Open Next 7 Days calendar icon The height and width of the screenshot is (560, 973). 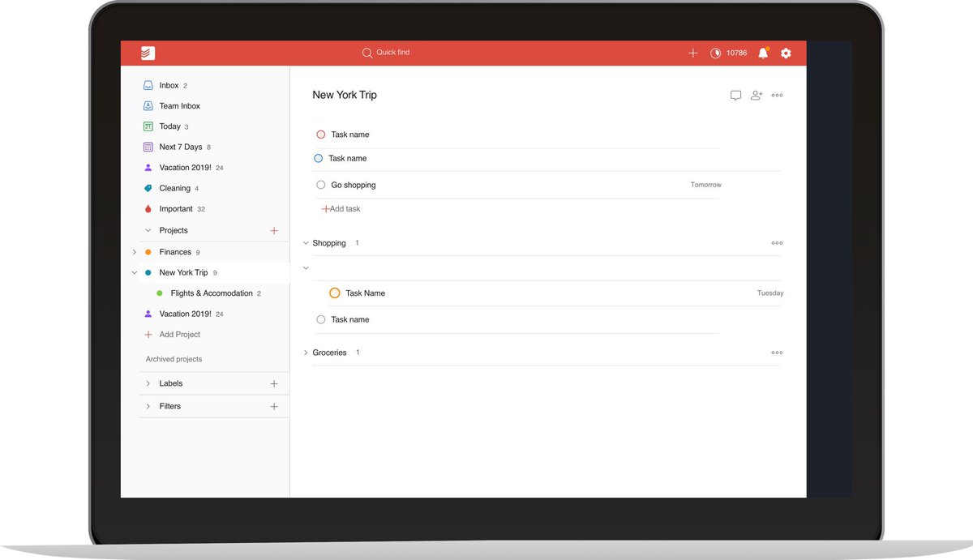[x=148, y=147]
